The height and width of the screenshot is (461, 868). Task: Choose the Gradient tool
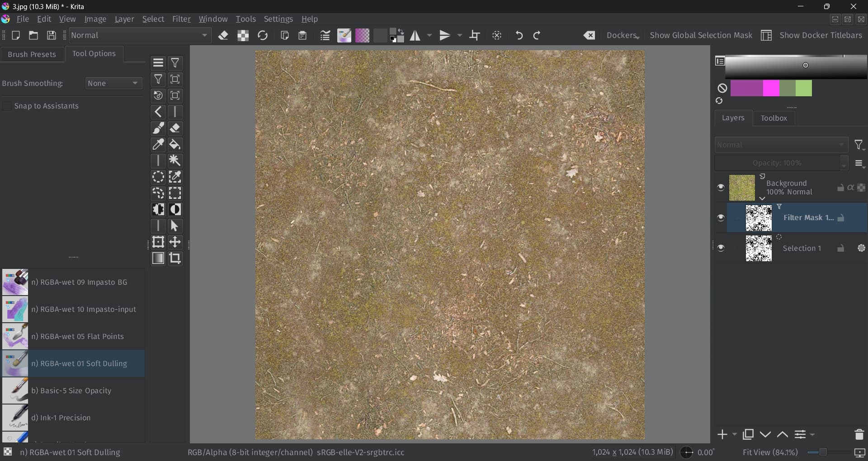point(158,258)
